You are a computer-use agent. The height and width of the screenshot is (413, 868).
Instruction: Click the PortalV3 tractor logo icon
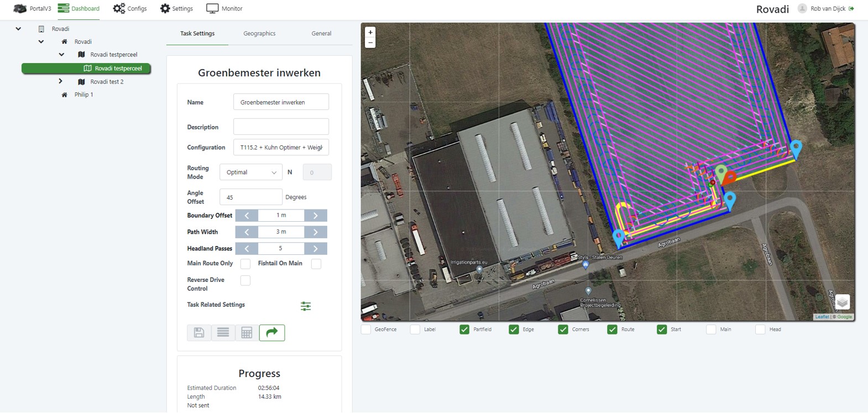[20, 8]
